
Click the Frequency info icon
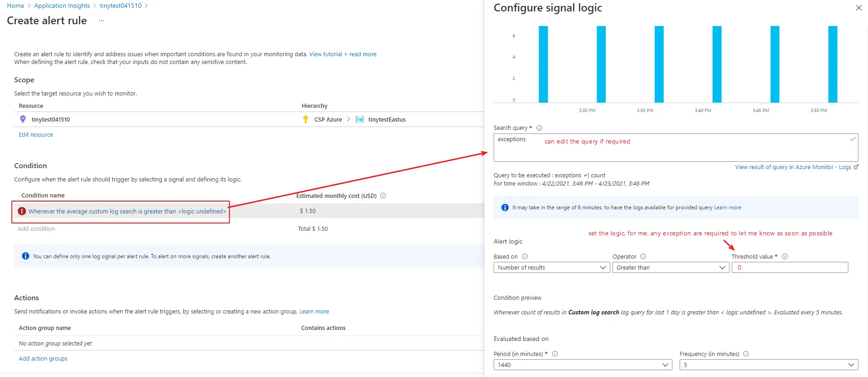point(746,354)
